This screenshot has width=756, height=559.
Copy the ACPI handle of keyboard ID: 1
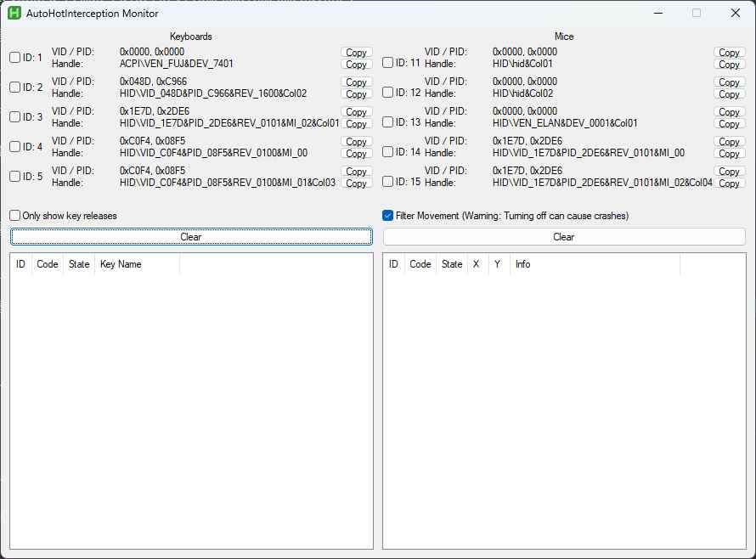356,64
